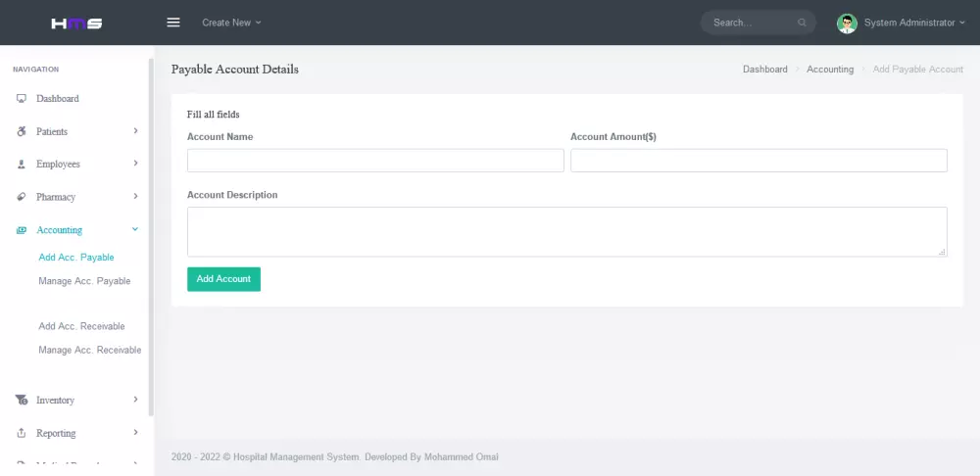The image size is (980, 476).
Task: Select Patients in the navigation
Action: 52,132
